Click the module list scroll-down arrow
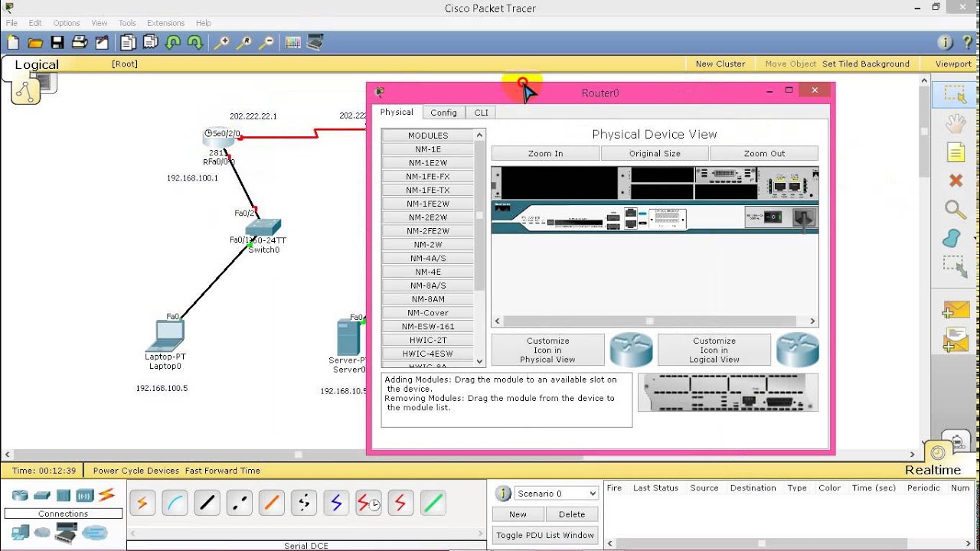 pos(480,361)
